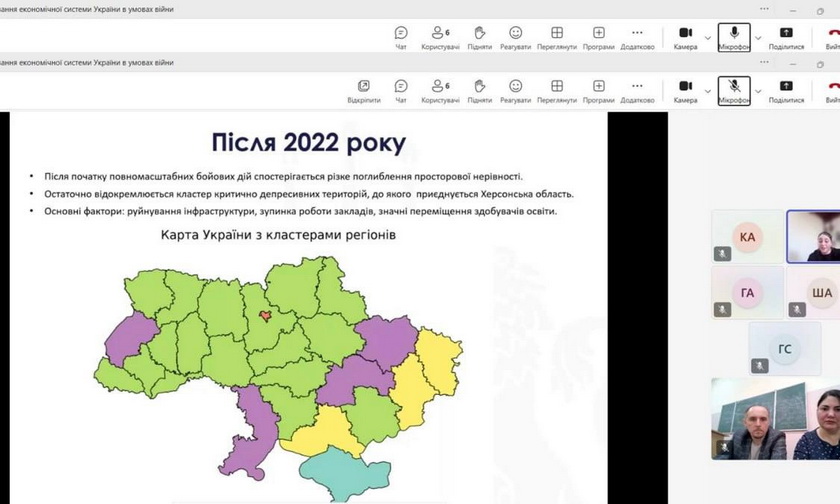Mute the active Мікрофон in upper toolbar
The image size is (840, 504).
click(x=734, y=37)
